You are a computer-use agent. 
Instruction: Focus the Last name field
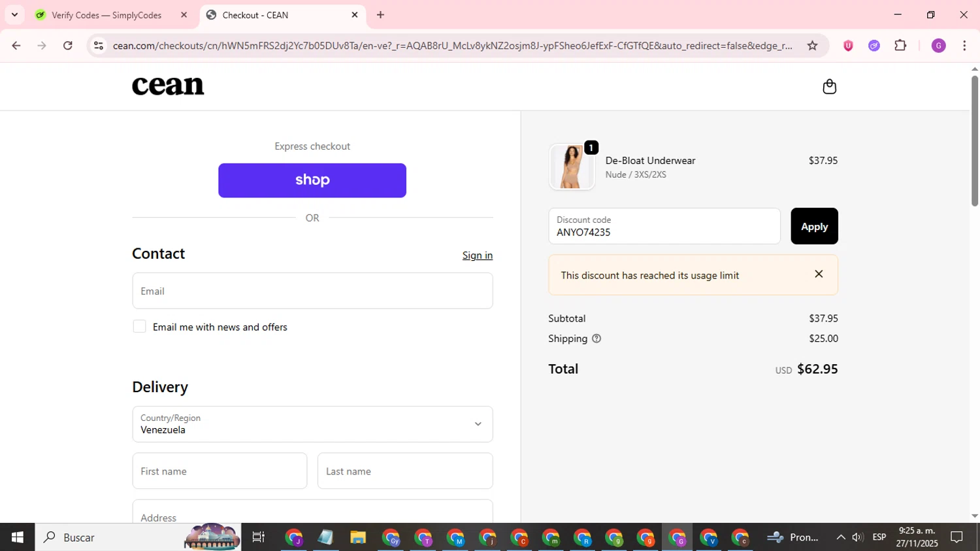pos(405,471)
